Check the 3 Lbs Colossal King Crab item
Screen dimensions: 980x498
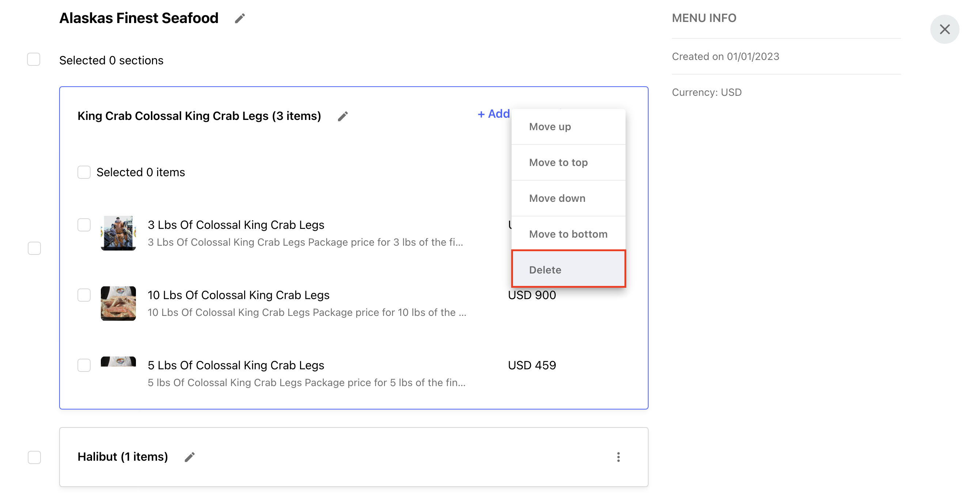coord(84,225)
